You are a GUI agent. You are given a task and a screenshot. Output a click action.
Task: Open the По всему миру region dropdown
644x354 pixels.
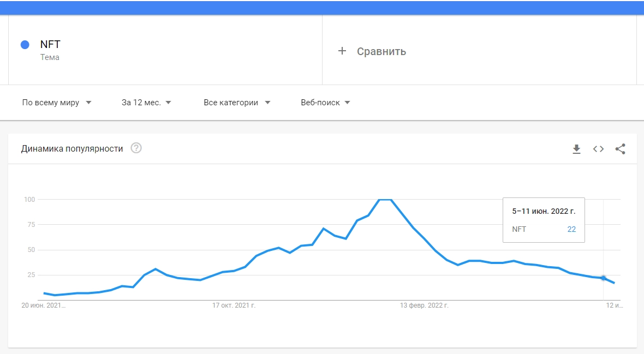click(x=57, y=103)
